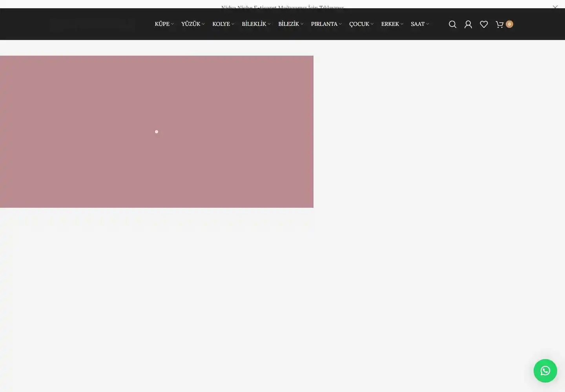
Task: Open the BİLEKLİK menu
Action: 254,24
